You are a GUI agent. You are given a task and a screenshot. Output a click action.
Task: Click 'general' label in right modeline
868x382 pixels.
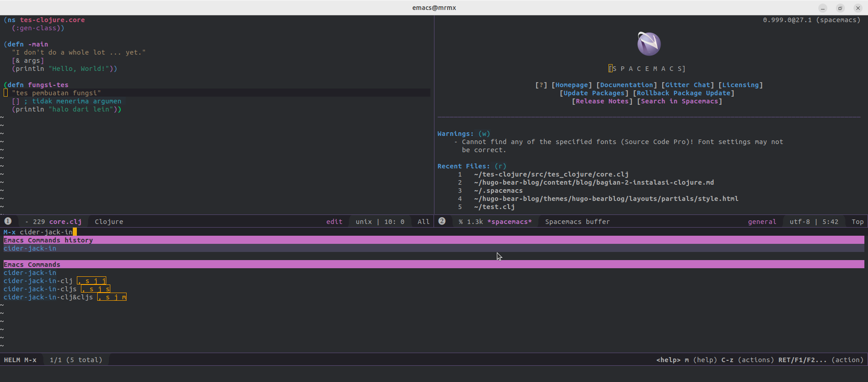point(762,222)
